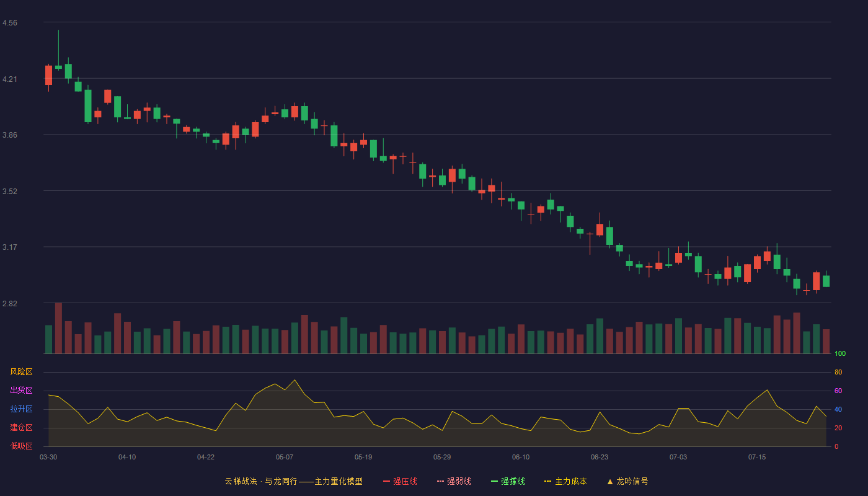
Task: Click the 06-23 date axis label
Action: click(600, 457)
